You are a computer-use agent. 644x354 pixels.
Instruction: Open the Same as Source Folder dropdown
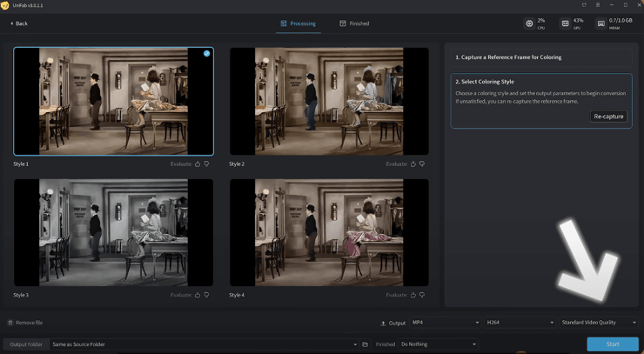[205, 344]
